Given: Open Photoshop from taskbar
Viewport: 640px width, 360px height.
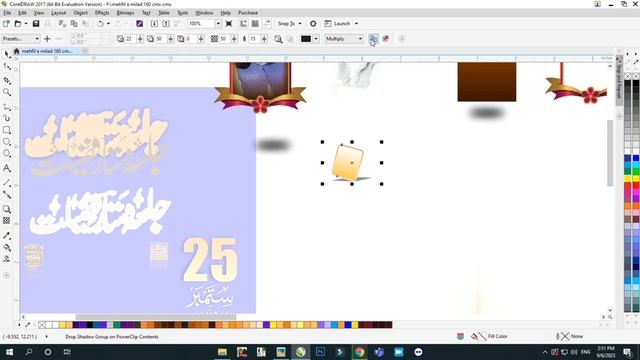Looking at the screenshot, I should (x=320, y=352).
